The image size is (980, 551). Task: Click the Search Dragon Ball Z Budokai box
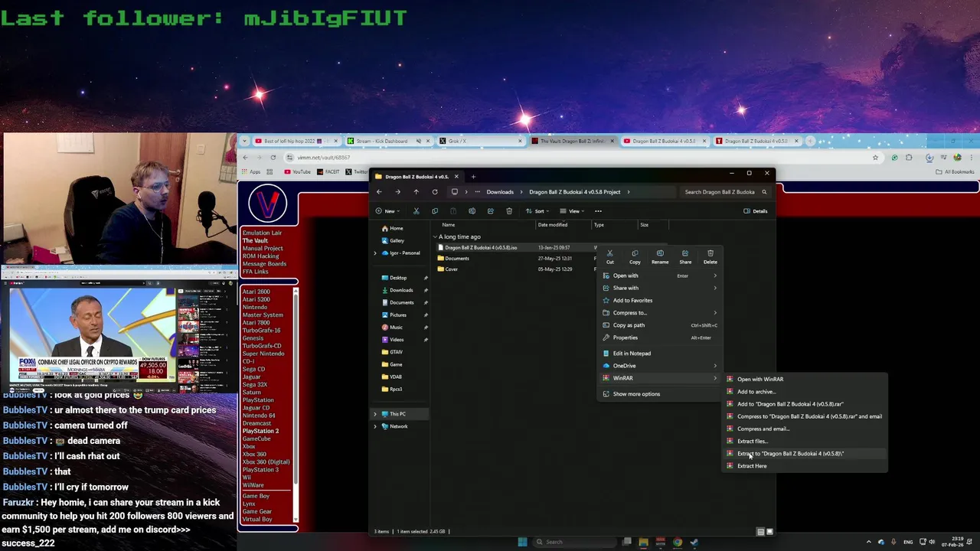724,192
